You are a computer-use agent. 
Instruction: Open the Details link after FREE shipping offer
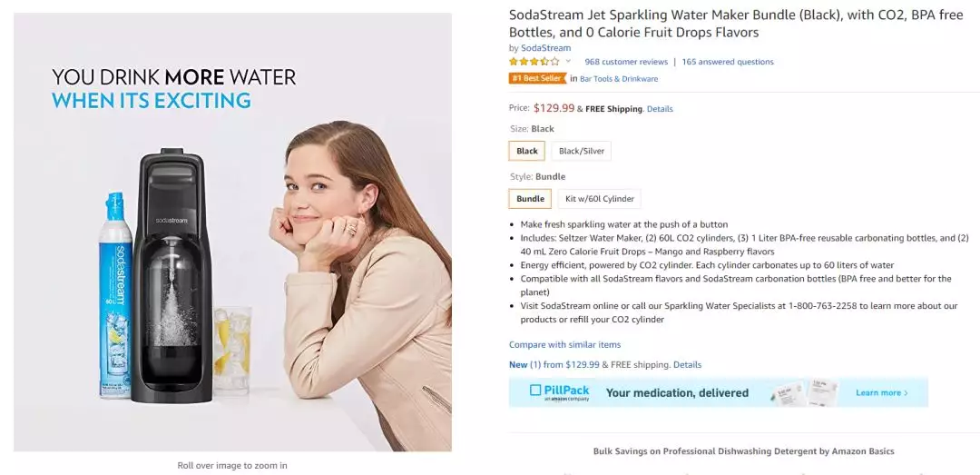pyautogui.click(x=688, y=365)
